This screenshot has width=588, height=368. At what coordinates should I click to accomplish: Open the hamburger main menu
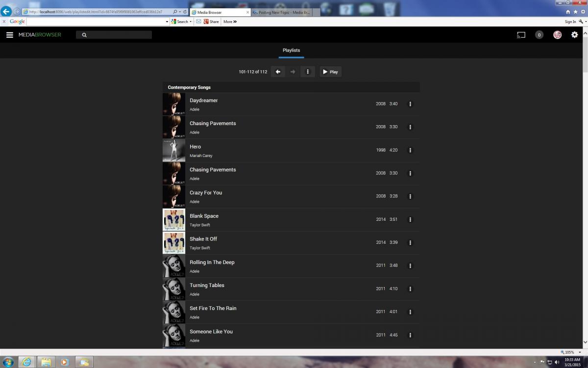pos(9,35)
